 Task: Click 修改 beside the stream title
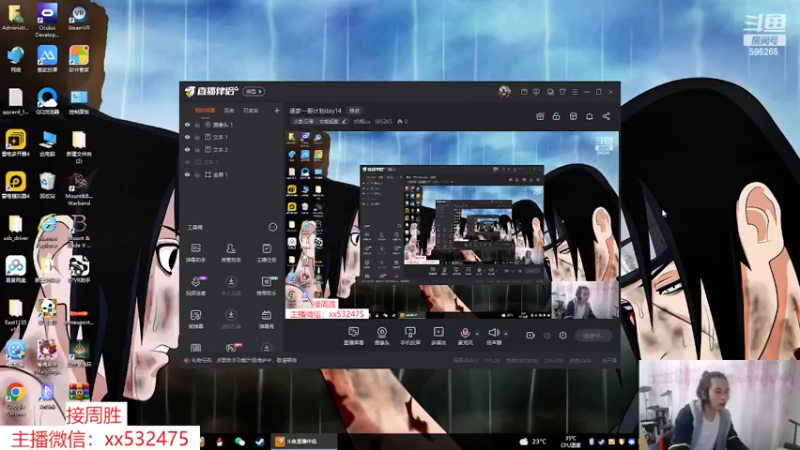pos(354,111)
